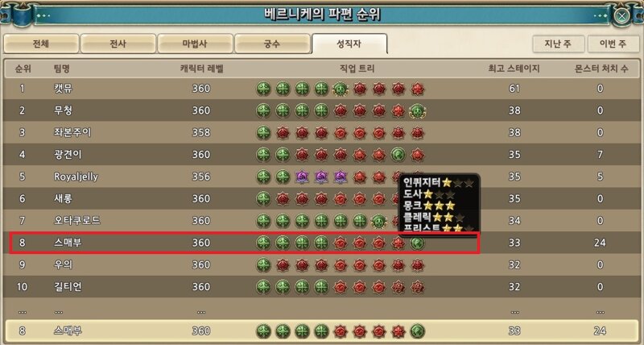Screen dimensions: 644x345
Task: Click first green icon in bottom summary row
Action: (x=264, y=330)
